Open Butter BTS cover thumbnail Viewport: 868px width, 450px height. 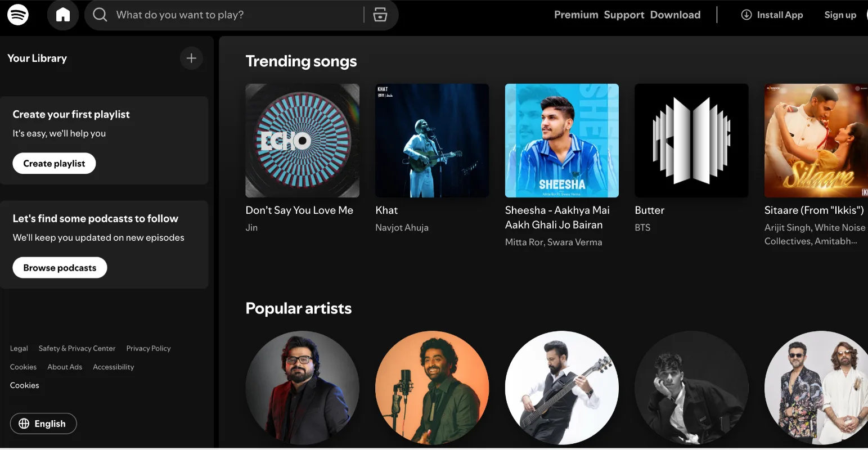pos(691,141)
